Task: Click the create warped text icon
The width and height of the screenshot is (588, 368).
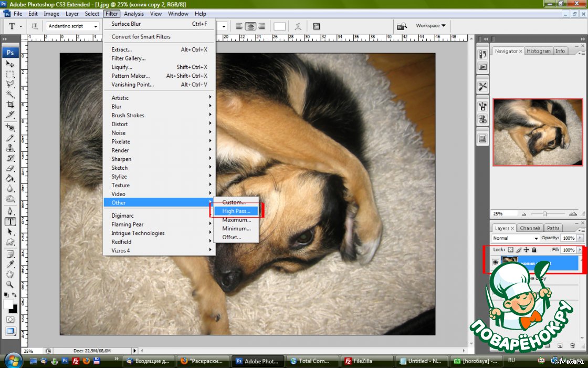Action: [298, 26]
